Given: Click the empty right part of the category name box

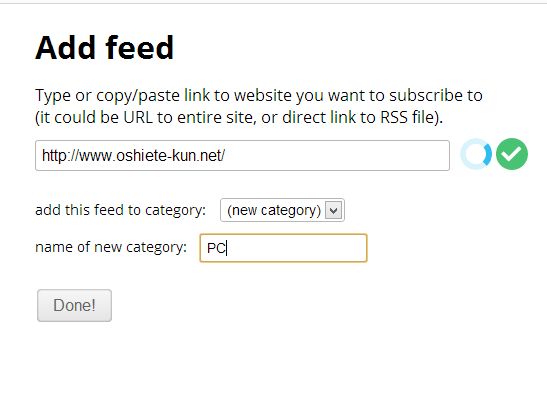Looking at the screenshot, I should 297,248.
